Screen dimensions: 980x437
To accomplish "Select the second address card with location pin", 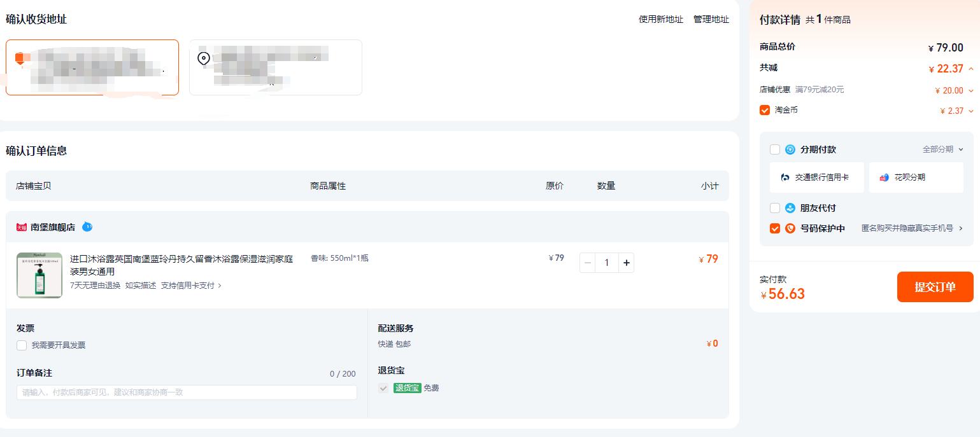I will [x=275, y=67].
